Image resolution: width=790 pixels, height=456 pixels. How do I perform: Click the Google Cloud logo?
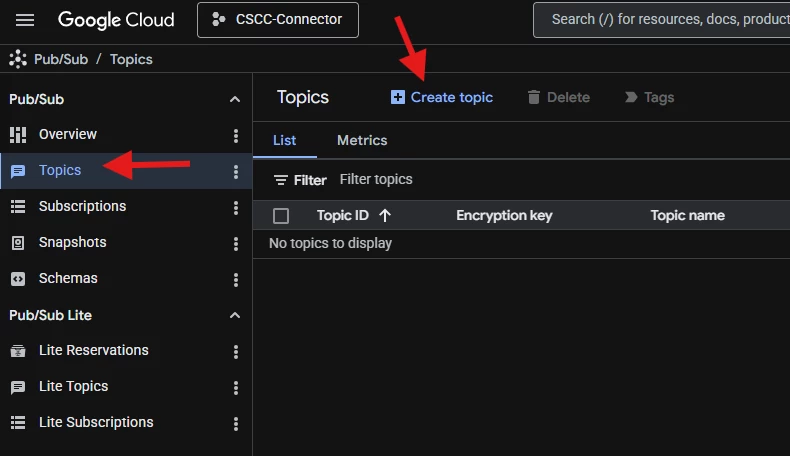pos(116,20)
